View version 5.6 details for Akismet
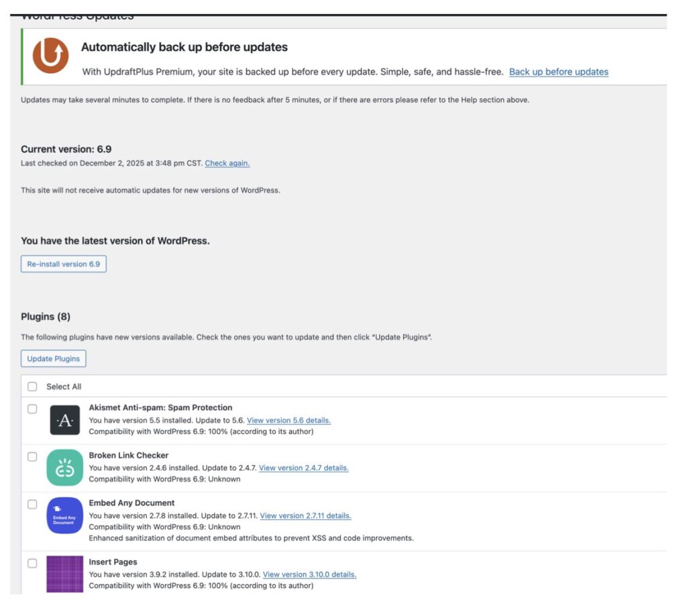Viewport: 687px width, 616px height. 288,420
